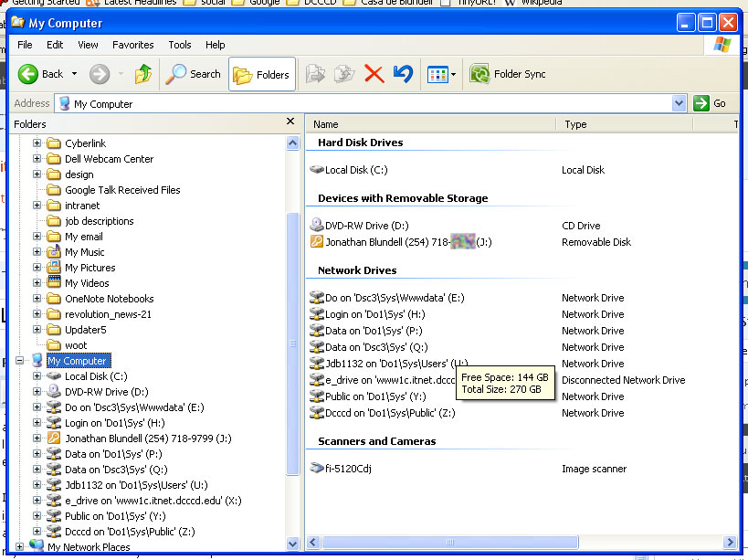Click the blue Undo arrow icon
This screenshot has width=748, height=560.
(x=403, y=75)
